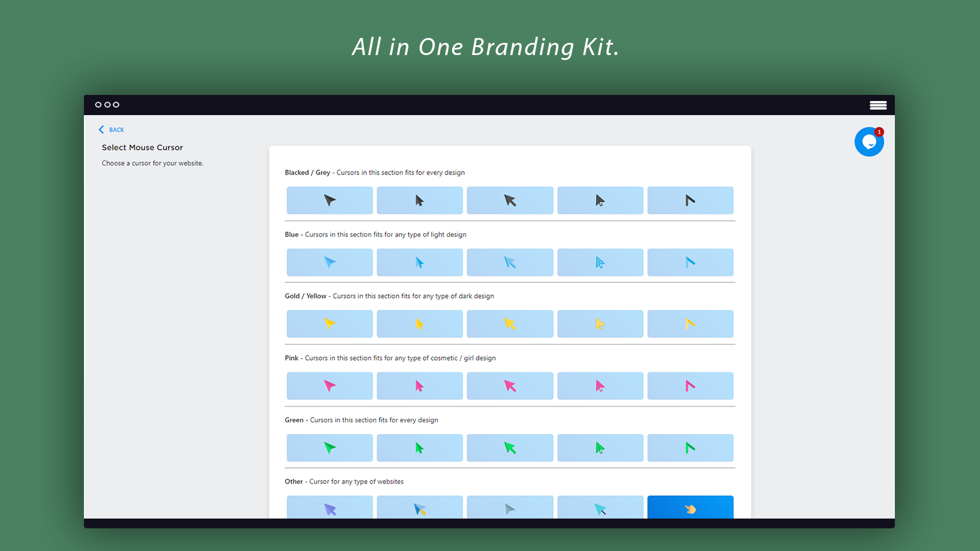Click the Gold / Yellow section label
Image resolution: width=980 pixels, height=551 pixels.
(306, 296)
